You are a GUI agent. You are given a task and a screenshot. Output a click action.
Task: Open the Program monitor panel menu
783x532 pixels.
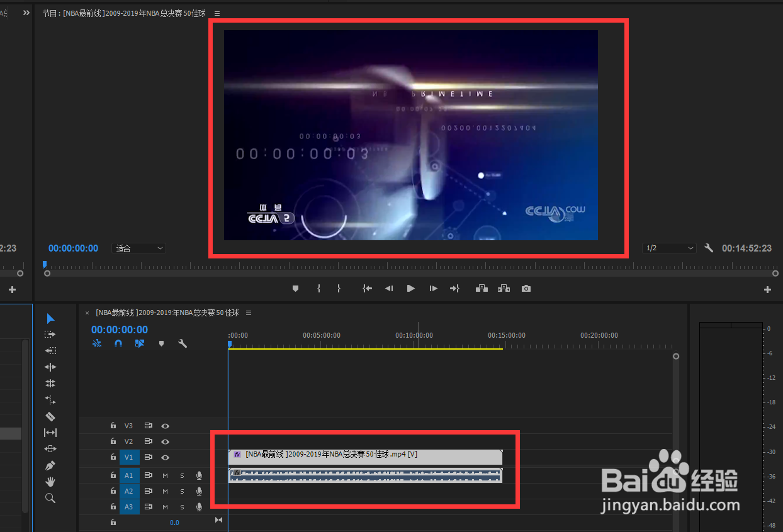pyautogui.click(x=217, y=13)
